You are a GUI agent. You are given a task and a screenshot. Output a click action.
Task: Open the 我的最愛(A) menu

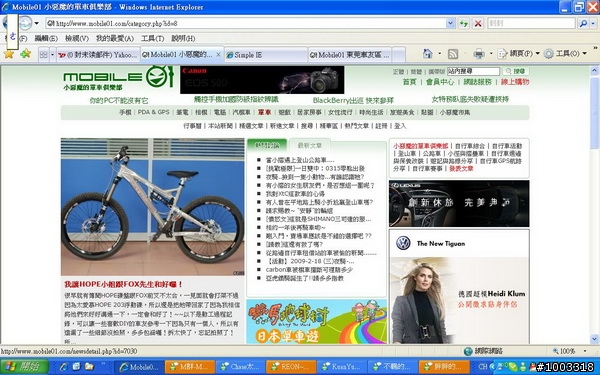point(114,39)
